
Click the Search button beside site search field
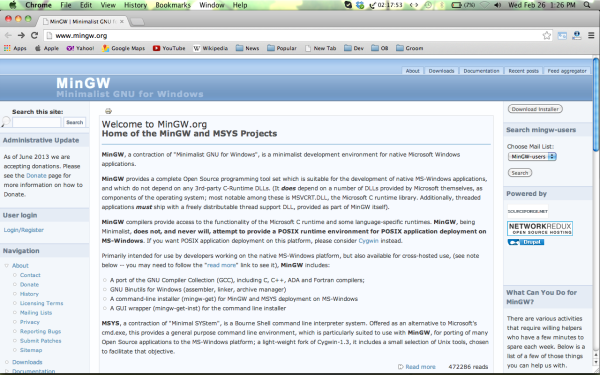point(74,122)
